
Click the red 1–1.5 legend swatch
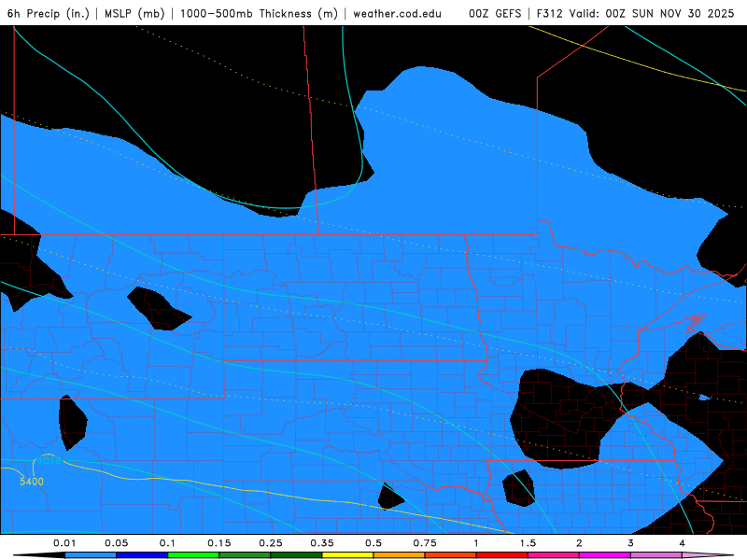pyautogui.click(x=502, y=555)
